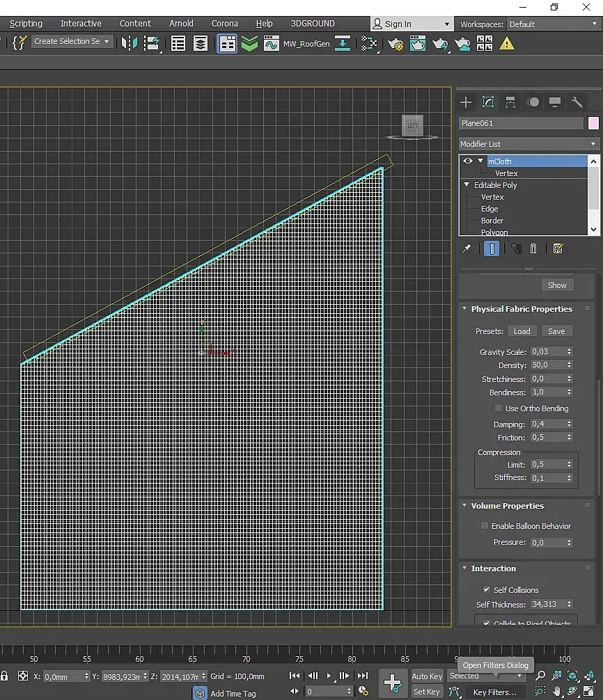
Task: Open the Scripting menu
Action: (x=26, y=24)
